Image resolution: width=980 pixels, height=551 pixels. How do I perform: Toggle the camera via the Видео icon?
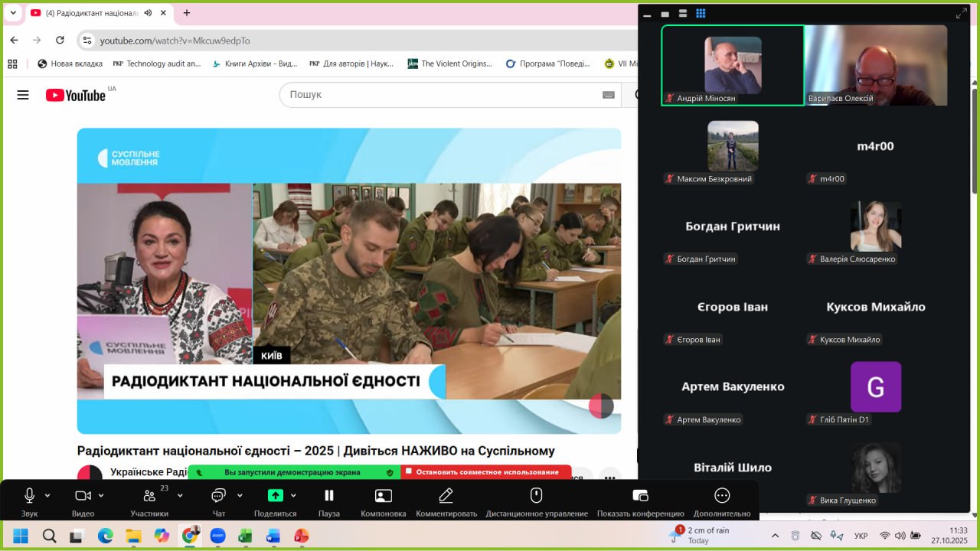83,496
